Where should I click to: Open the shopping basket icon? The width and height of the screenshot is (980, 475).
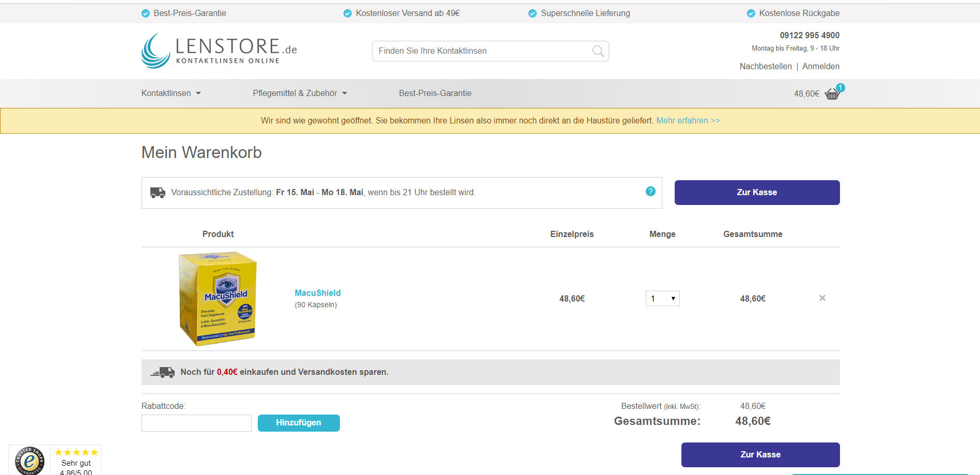click(x=832, y=94)
